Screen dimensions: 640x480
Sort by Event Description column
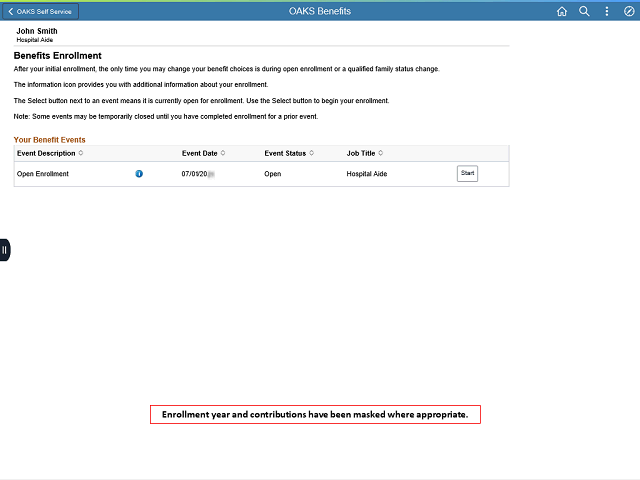coord(50,153)
